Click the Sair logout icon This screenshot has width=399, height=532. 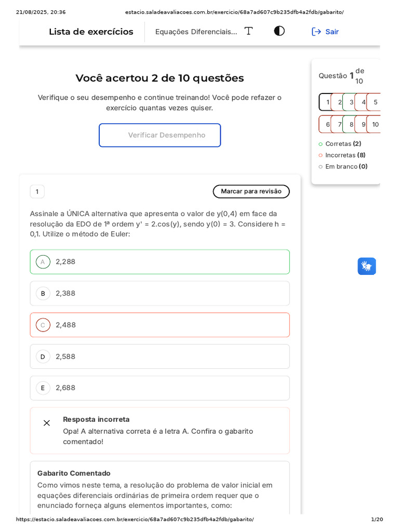coord(316,32)
